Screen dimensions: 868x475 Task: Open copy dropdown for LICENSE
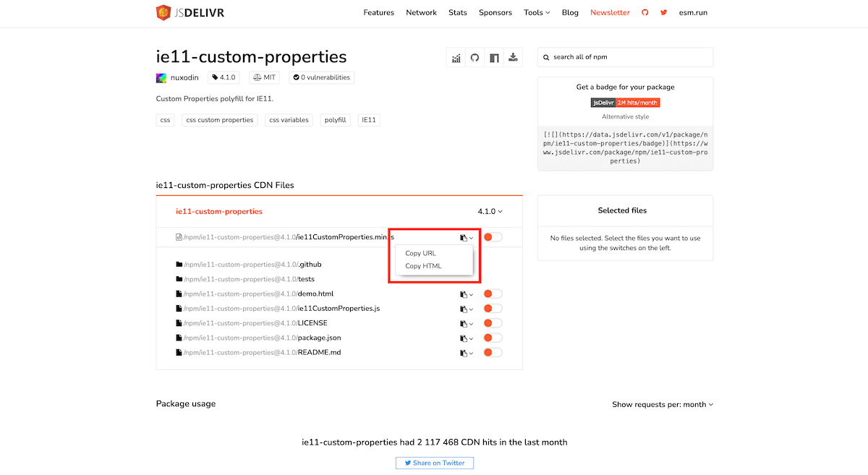pyautogui.click(x=467, y=324)
